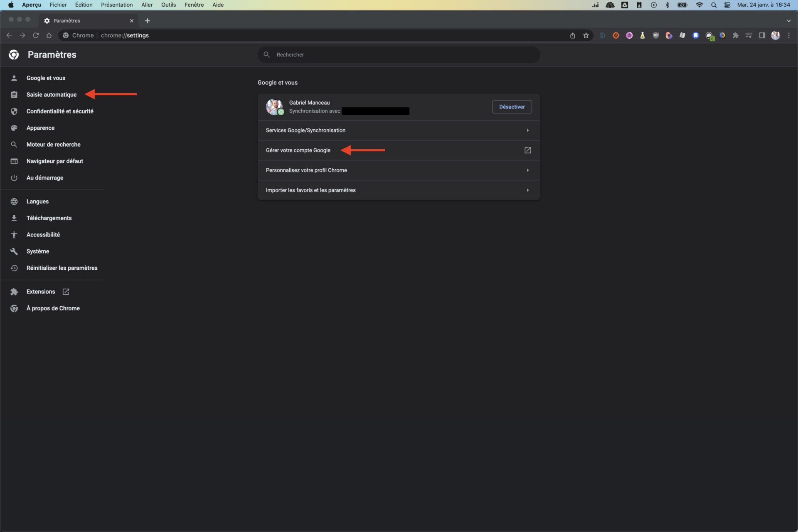Open Control Center in menu bar
798x532 pixels.
pyautogui.click(x=727, y=5)
